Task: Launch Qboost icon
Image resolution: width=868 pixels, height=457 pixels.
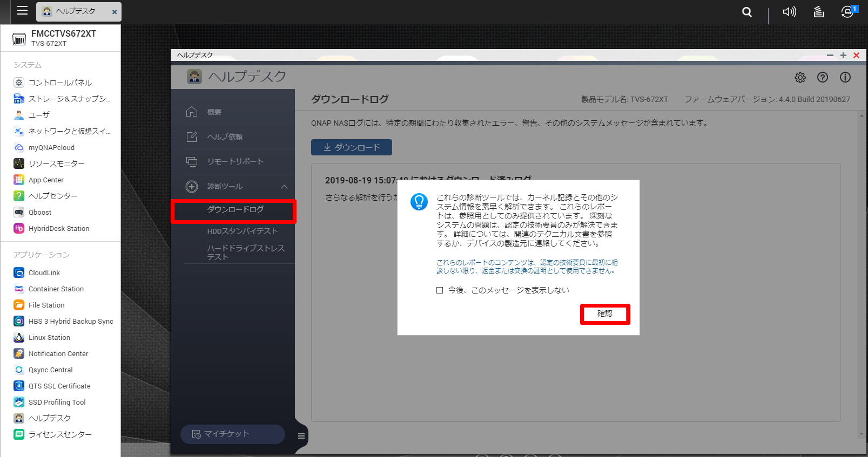Action: (19, 212)
